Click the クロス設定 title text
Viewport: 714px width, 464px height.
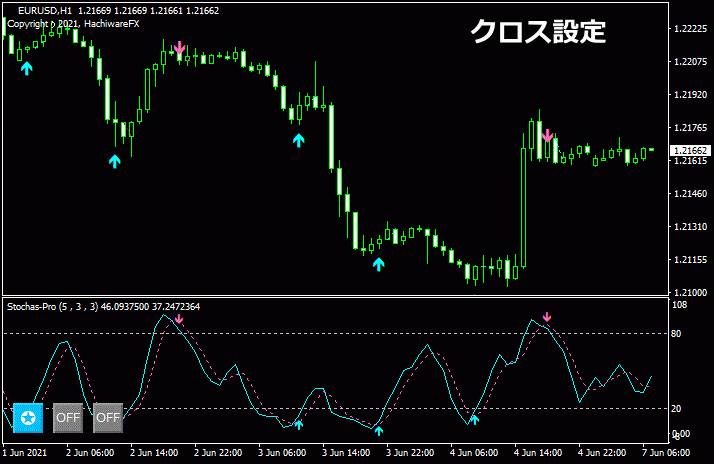click(538, 32)
